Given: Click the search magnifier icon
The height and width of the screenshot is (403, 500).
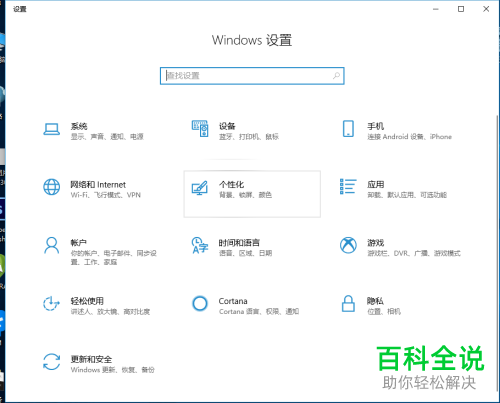Looking at the screenshot, I should pyautogui.click(x=337, y=76).
